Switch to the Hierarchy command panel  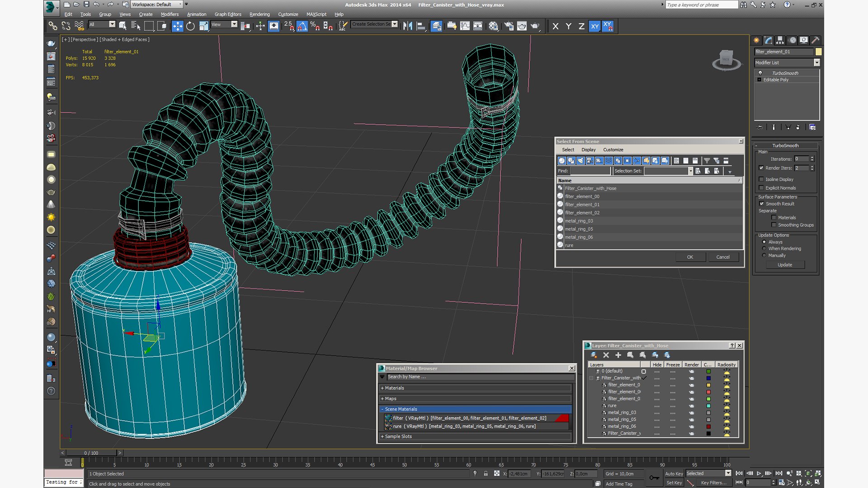[780, 40]
